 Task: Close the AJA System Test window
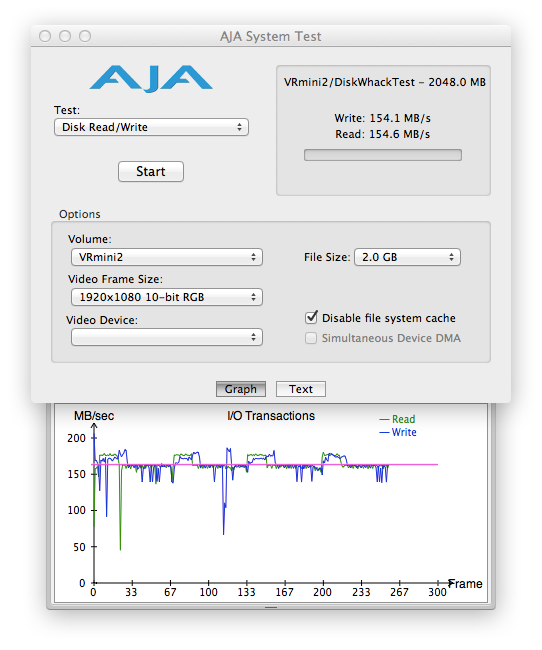pyautogui.click(x=45, y=36)
